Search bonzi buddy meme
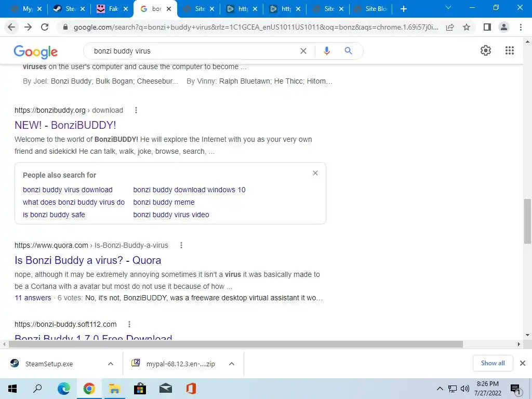The width and height of the screenshot is (532, 399). (164, 202)
